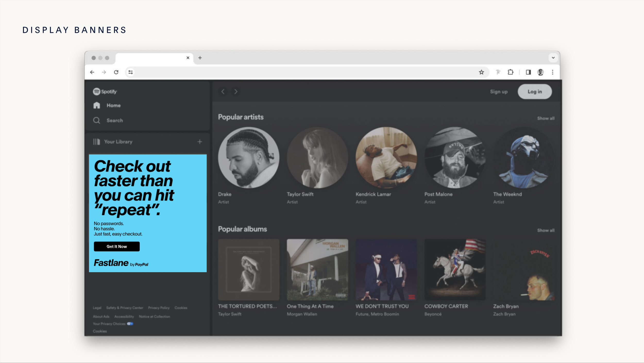Toggle browser side panel icon
This screenshot has width=644, height=363.
[x=528, y=72]
